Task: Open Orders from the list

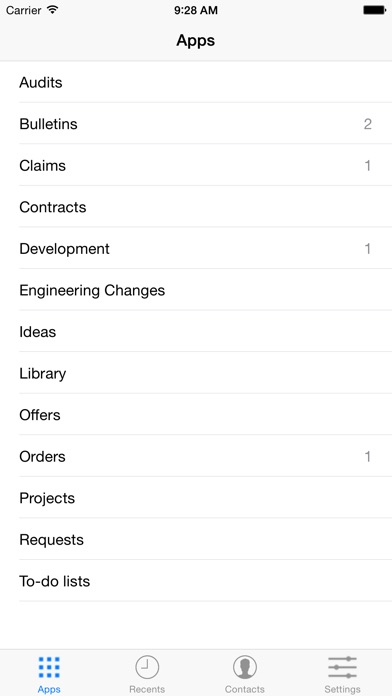Action: [196, 456]
